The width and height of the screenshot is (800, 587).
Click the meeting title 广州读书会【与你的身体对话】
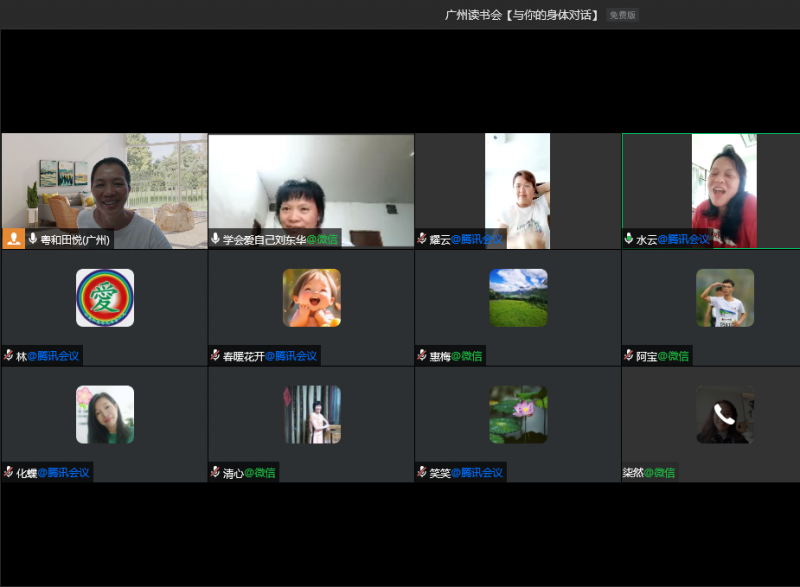[522, 15]
